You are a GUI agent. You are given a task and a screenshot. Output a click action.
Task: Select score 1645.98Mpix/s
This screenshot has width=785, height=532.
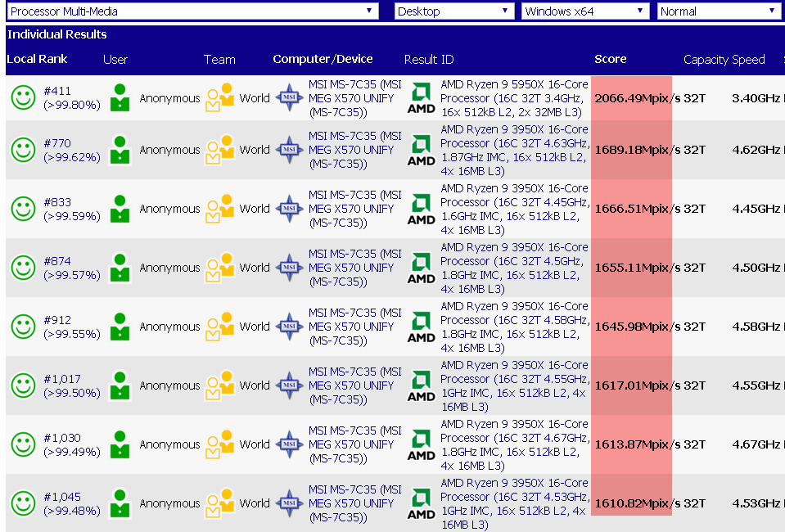(638, 327)
